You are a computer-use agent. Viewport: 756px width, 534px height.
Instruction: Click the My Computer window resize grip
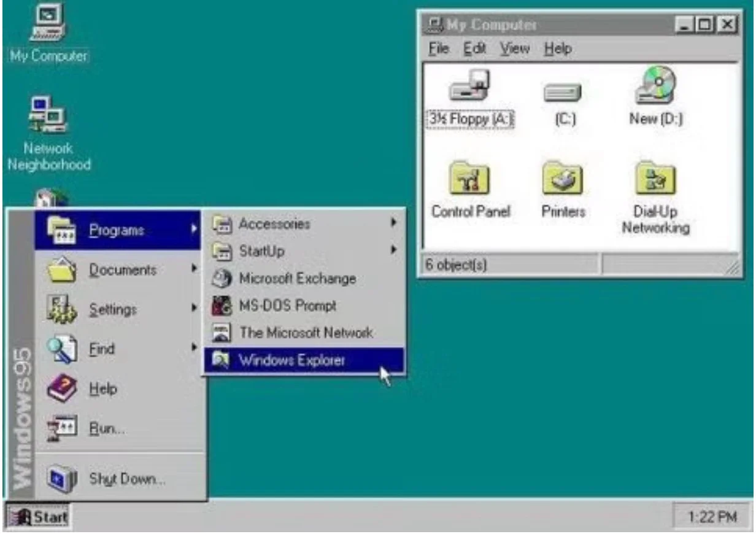(733, 267)
